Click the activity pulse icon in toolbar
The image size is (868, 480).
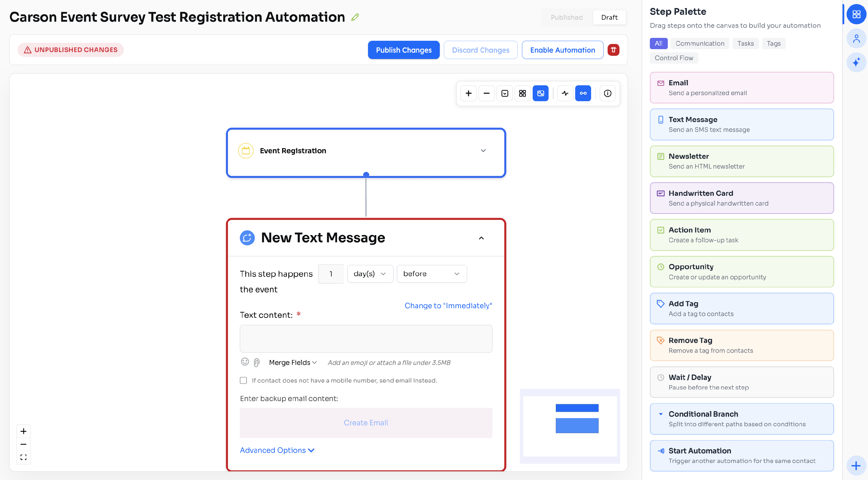pyautogui.click(x=565, y=93)
